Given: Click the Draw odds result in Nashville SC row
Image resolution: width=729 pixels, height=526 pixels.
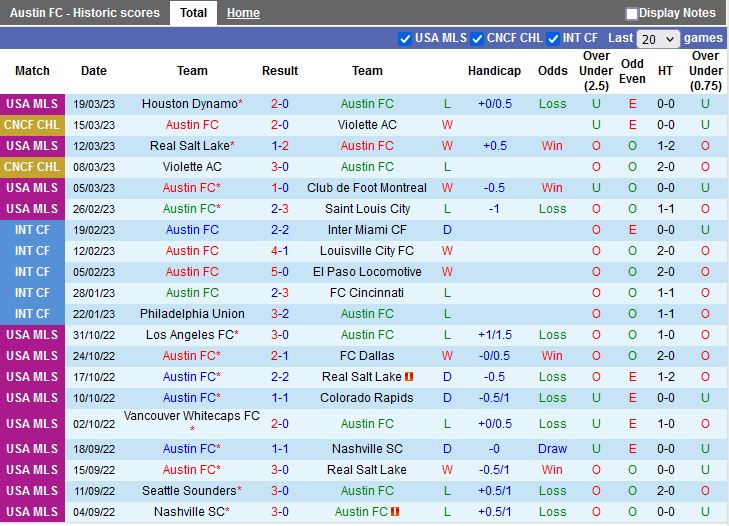Looking at the screenshot, I should [552, 449].
